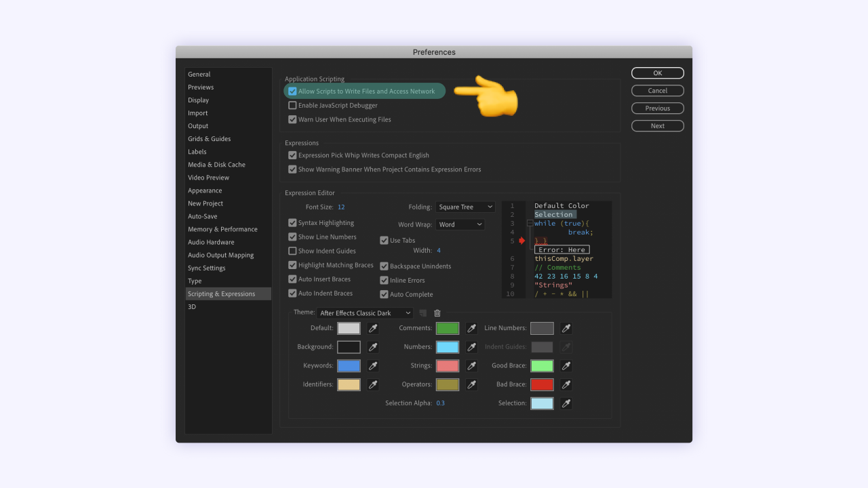Uncheck Show Line Numbers
The height and width of the screenshot is (488, 868).
(292, 237)
